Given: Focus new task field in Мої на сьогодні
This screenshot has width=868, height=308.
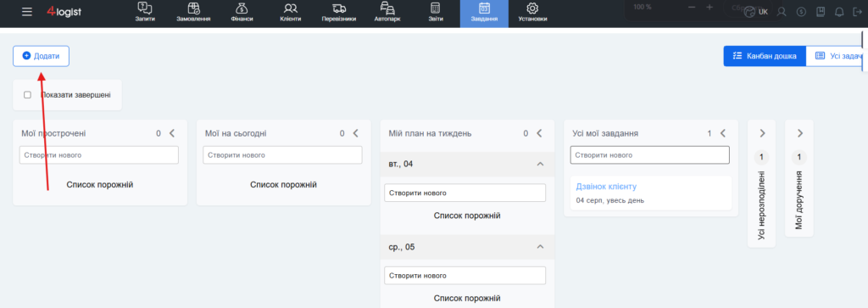Looking at the screenshot, I should [282, 155].
